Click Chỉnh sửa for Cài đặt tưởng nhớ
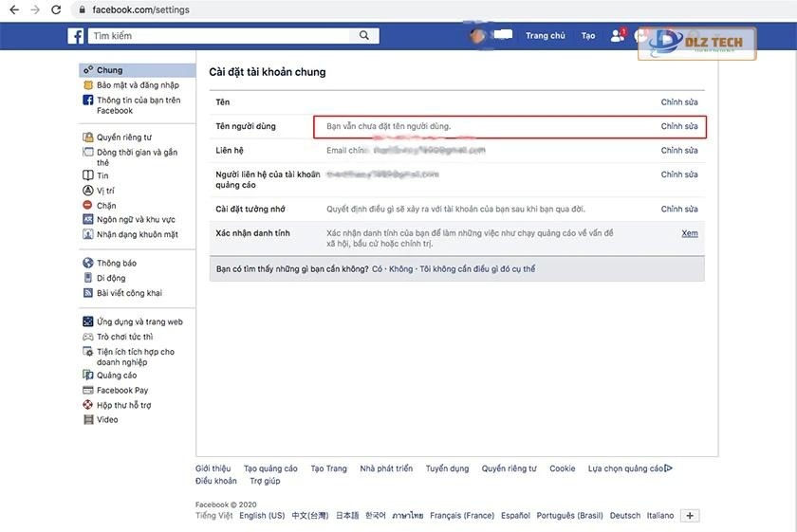 coord(679,210)
